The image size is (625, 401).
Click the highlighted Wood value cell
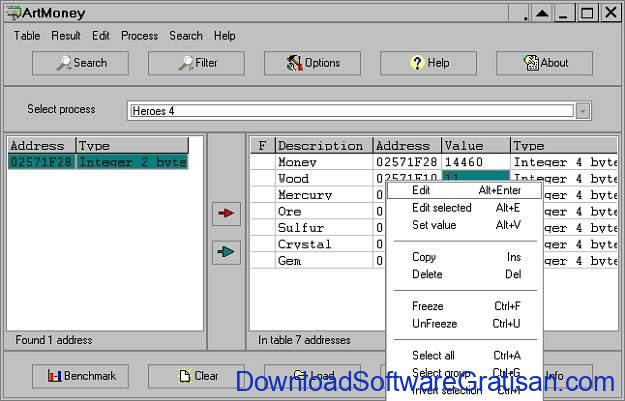476,176
